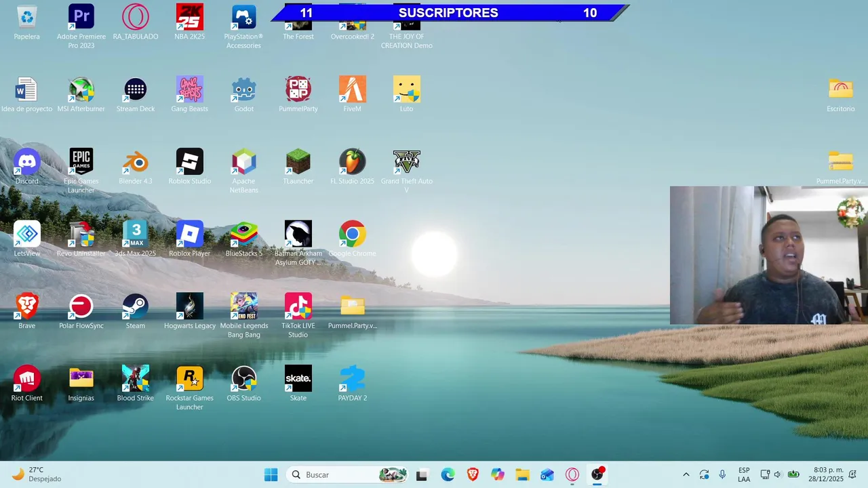
Task: Open the FiveM desktop shortcut
Action: point(353,89)
